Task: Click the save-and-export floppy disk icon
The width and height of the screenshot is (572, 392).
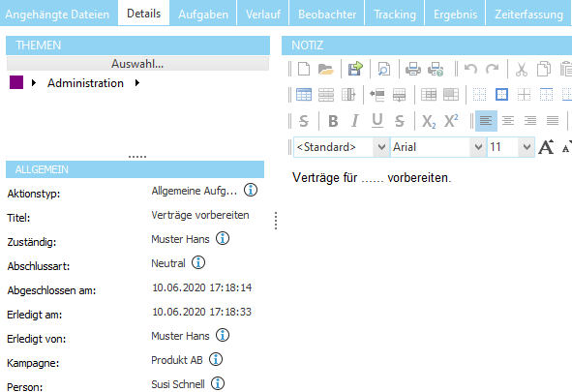Action: pos(355,69)
